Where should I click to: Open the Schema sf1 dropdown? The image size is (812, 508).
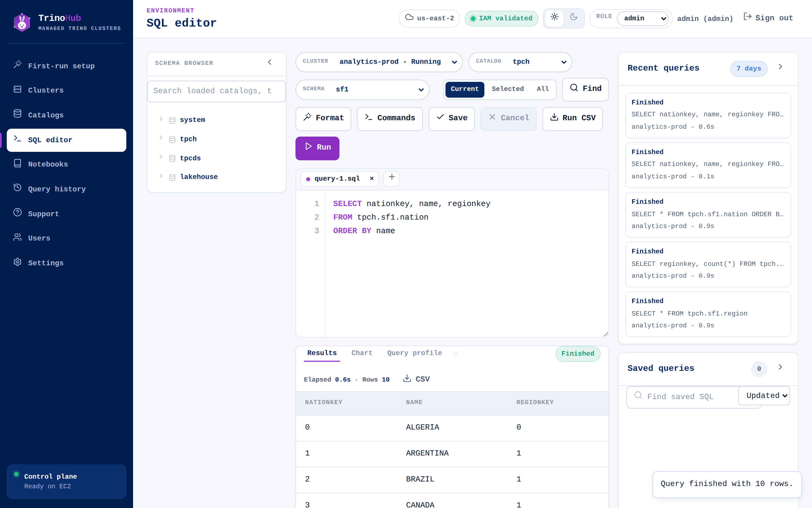pyautogui.click(x=362, y=89)
